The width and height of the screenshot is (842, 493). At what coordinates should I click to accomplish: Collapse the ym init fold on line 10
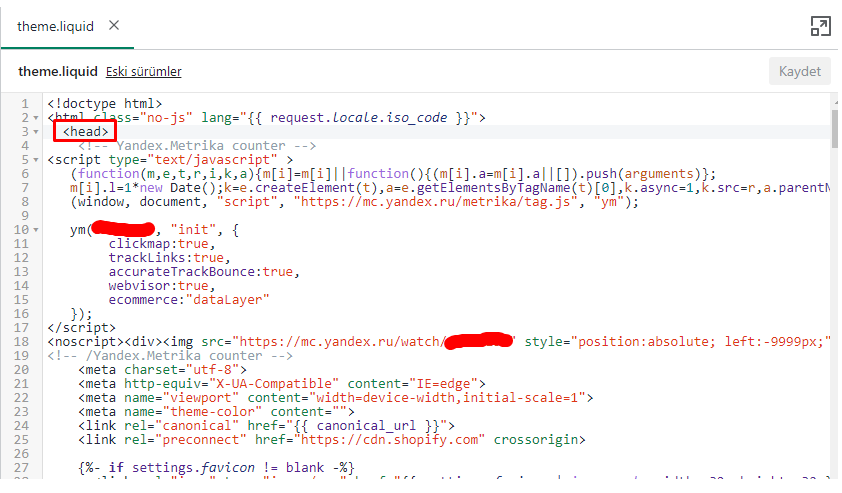[36, 230]
